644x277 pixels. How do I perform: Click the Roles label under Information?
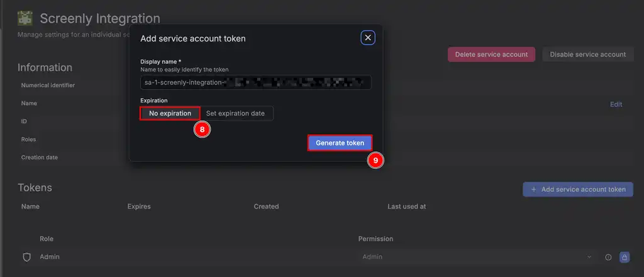tap(29, 139)
